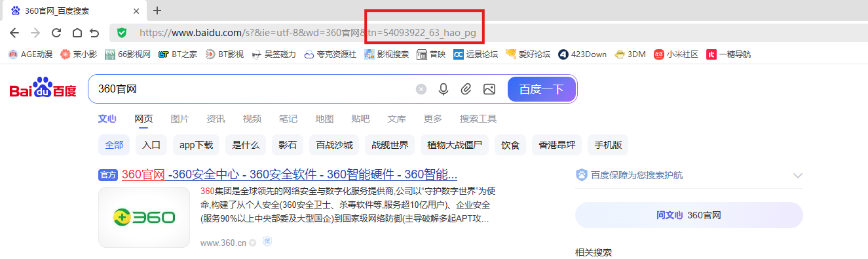868x259 pixels.
Task: Open the 首映 bookmark
Action: 431,54
